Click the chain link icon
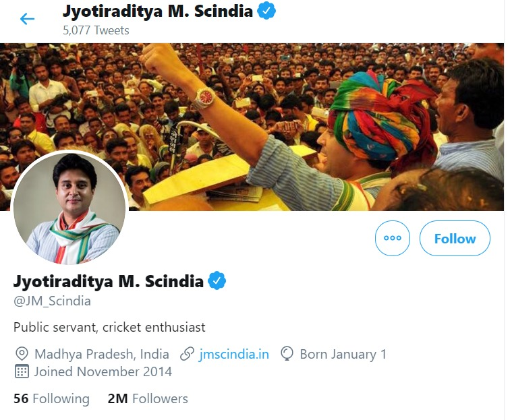This screenshot has height=420, width=512. [x=188, y=354]
